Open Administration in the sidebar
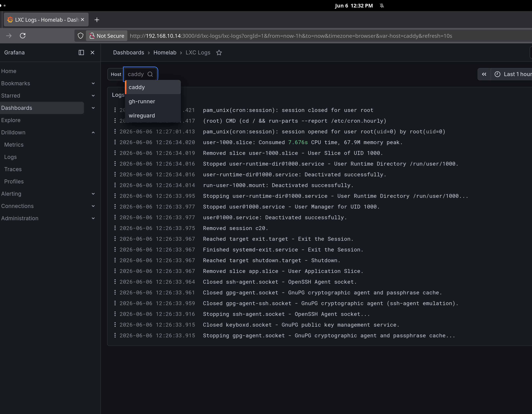The image size is (532, 414). (x=20, y=218)
